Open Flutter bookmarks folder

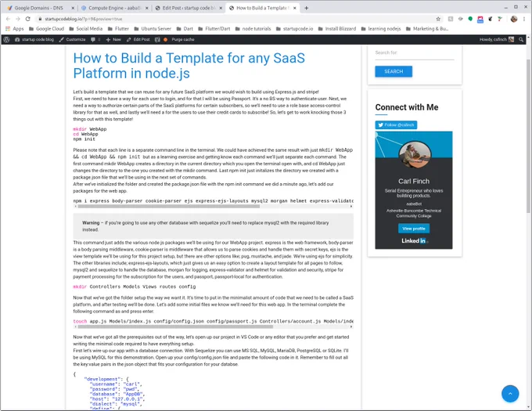pos(118,29)
